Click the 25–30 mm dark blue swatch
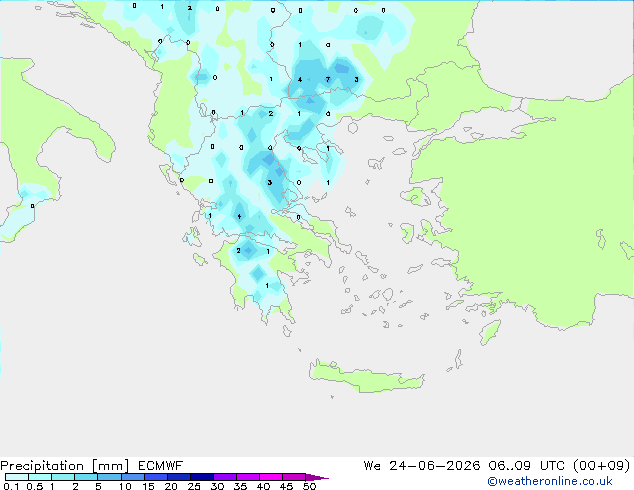The width and height of the screenshot is (634, 490). tap(202, 477)
